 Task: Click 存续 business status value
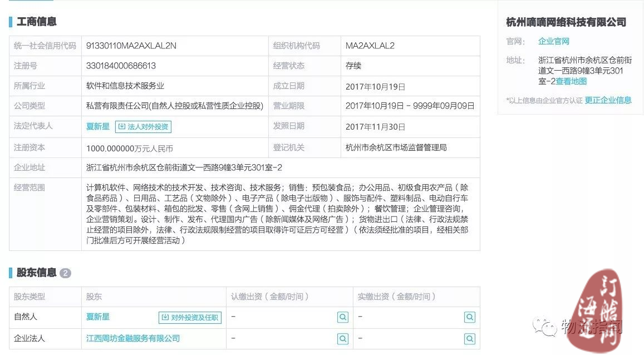pyautogui.click(x=353, y=66)
